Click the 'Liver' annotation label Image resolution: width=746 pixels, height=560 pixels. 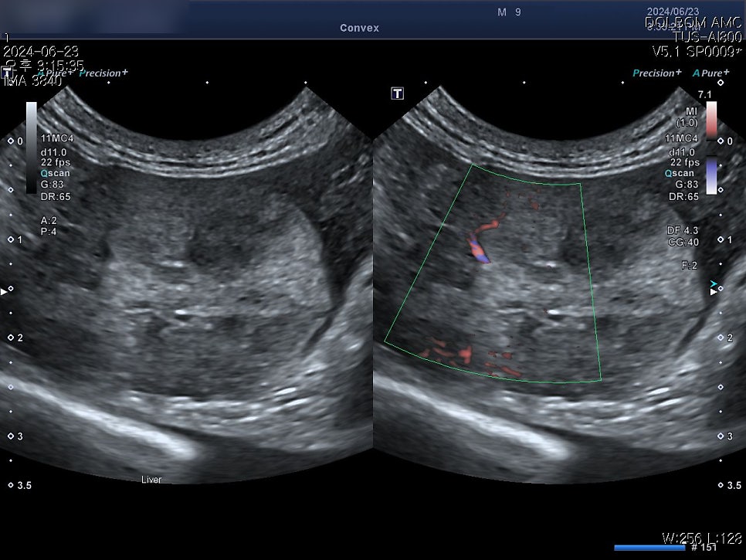pyautogui.click(x=151, y=480)
